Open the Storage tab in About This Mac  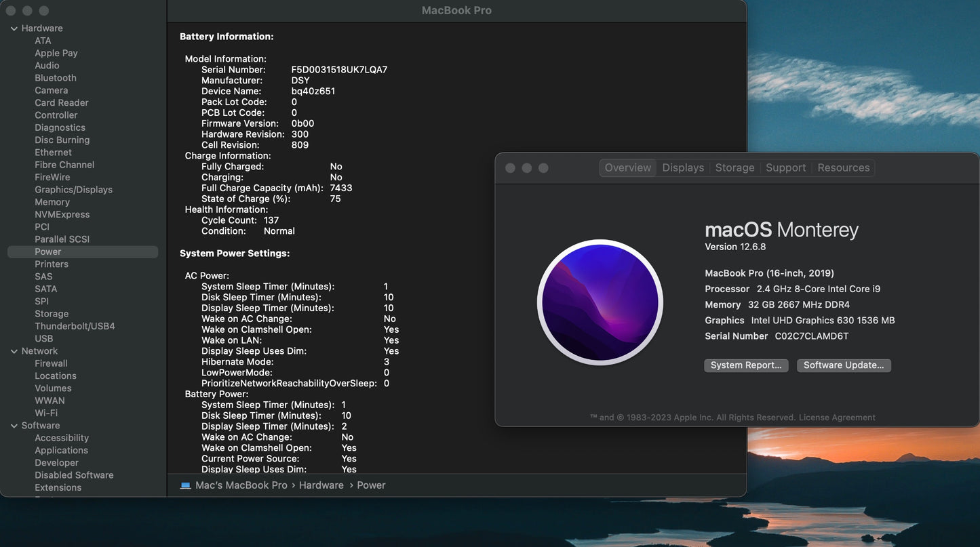coord(734,167)
